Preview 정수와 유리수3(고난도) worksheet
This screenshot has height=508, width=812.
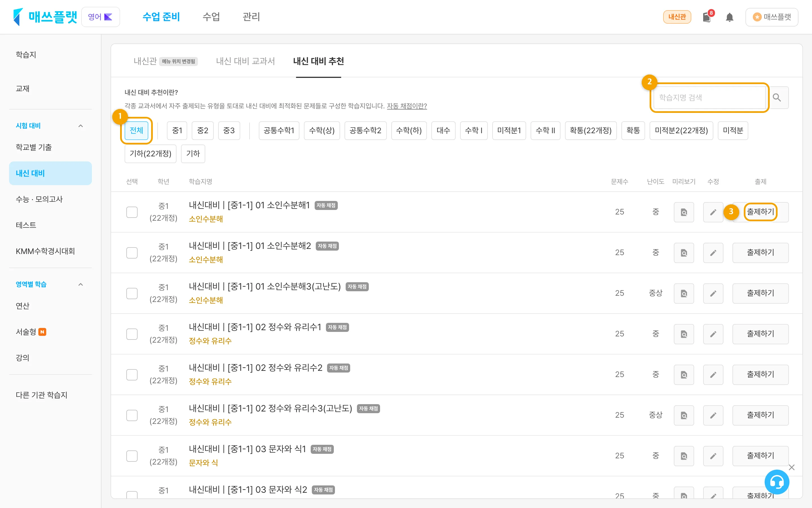(683, 415)
